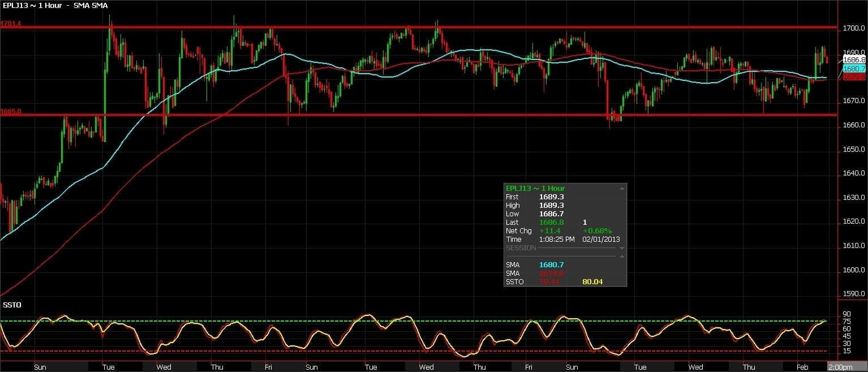868x372 pixels.
Task: Click the 2:00pm time marker on axis
Action: (840, 367)
